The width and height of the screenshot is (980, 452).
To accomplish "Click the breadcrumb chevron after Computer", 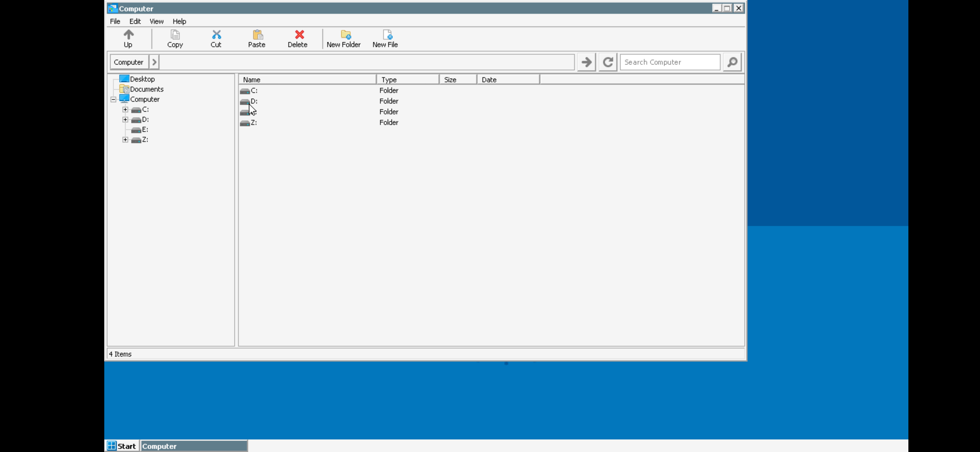I will coord(154,62).
